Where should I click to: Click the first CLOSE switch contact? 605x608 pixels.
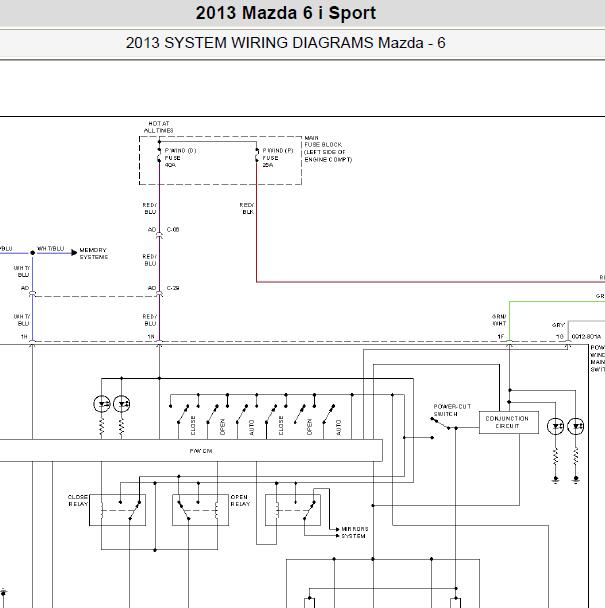183,414
